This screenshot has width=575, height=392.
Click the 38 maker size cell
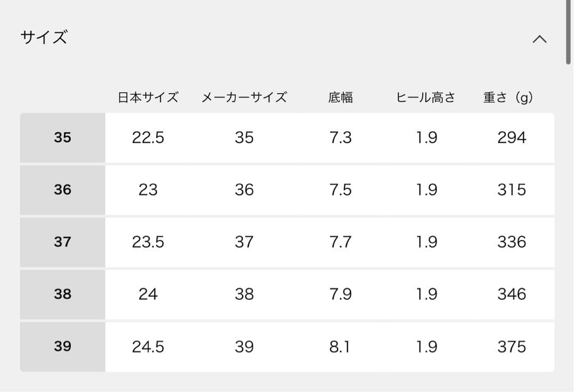click(244, 294)
